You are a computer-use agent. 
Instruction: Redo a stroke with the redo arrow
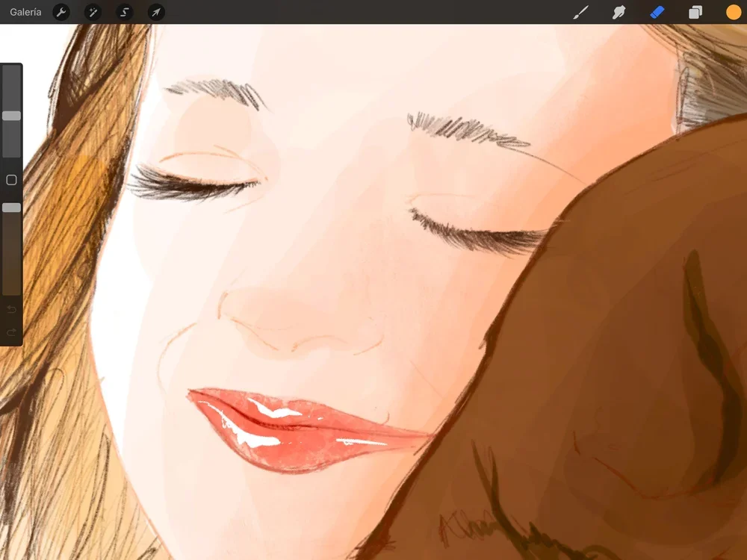[x=10, y=332]
